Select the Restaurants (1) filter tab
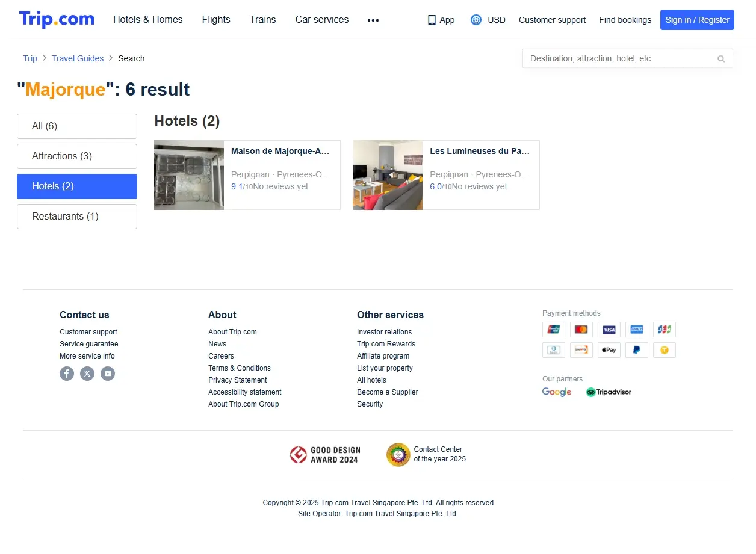The width and height of the screenshot is (756, 554). pyautogui.click(x=77, y=217)
